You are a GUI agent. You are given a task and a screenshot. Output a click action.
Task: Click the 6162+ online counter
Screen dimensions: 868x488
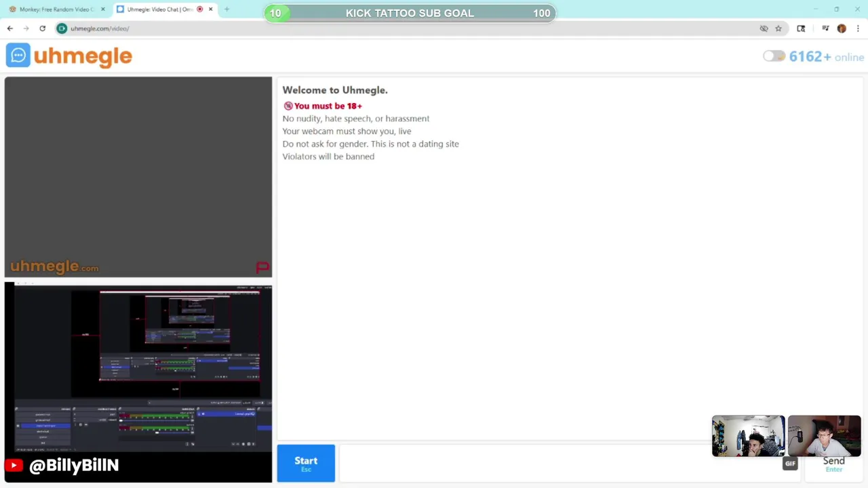[826, 57]
